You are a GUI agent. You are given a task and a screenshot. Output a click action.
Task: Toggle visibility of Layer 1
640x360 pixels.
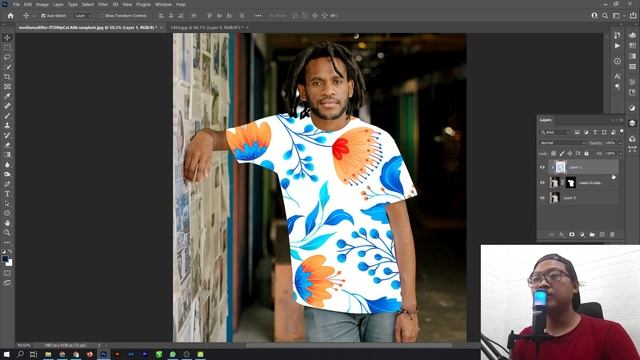542,167
